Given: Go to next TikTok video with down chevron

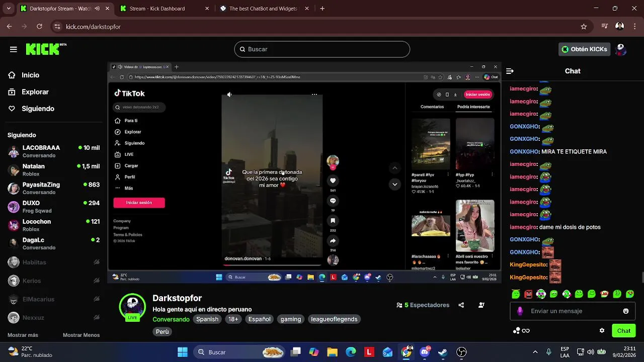Looking at the screenshot, I should pyautogui.click(x=395, y=185).
